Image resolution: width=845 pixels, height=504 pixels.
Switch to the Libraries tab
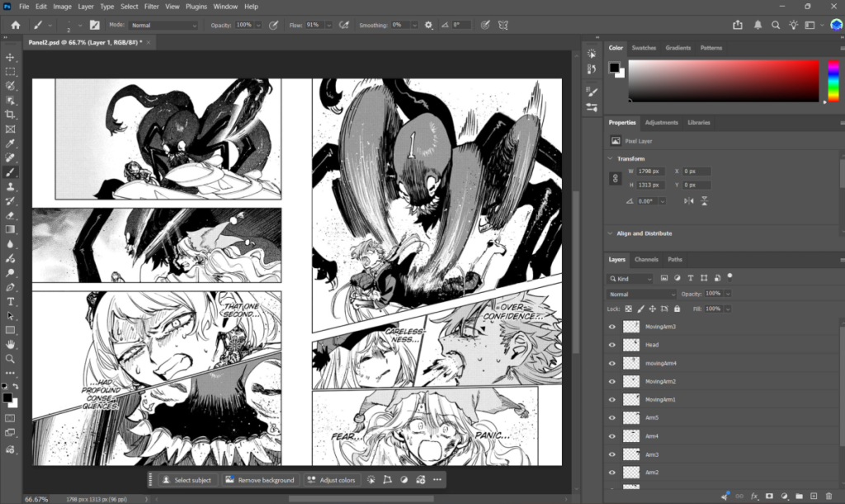pos(698,122)
